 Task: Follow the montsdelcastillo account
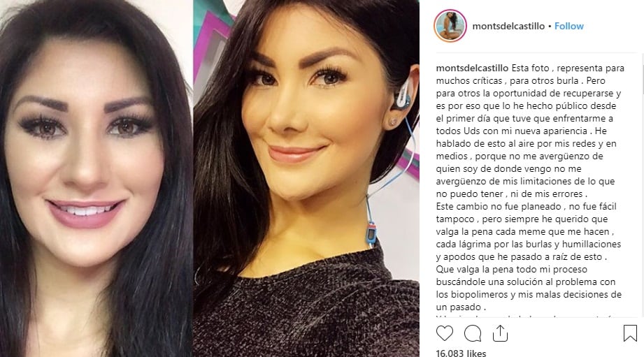point(569,26)
